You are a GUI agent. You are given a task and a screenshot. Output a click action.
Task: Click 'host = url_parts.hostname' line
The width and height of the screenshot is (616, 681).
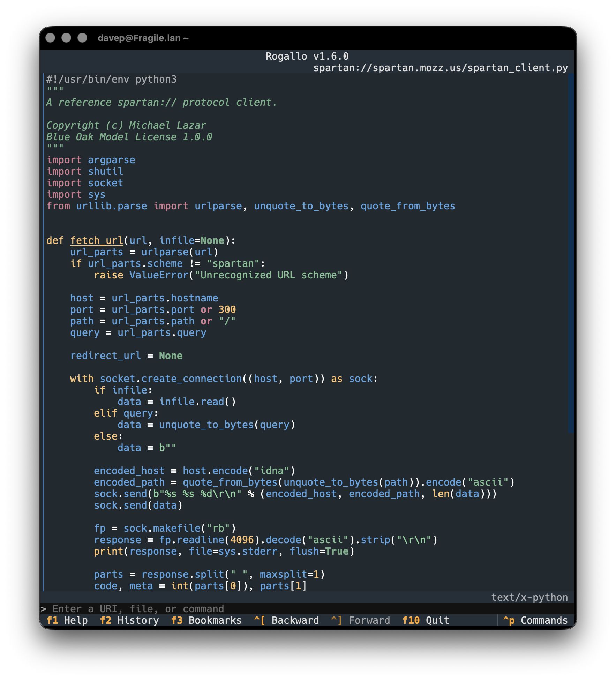coord(144,298)
